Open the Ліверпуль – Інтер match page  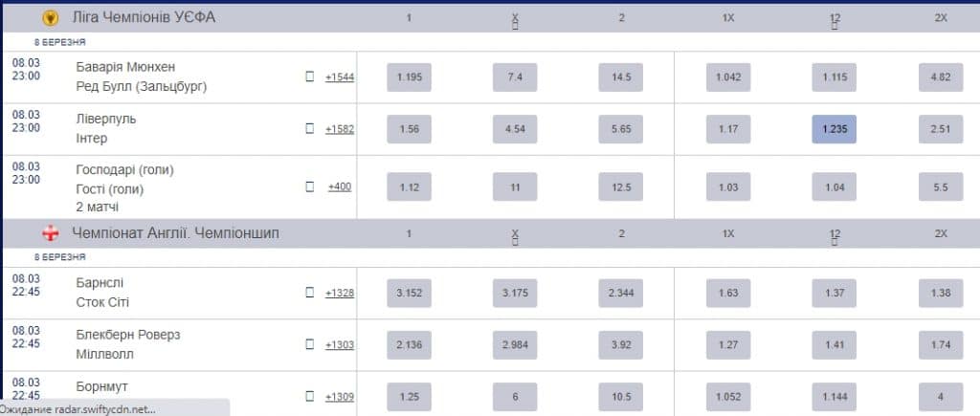point(105,128)
